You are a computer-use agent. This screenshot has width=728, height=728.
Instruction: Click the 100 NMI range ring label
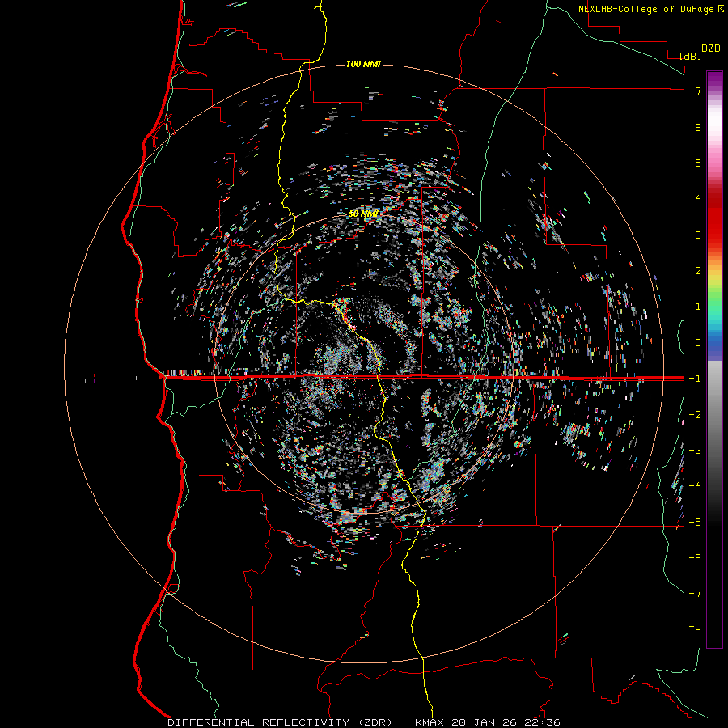(363, 64)
